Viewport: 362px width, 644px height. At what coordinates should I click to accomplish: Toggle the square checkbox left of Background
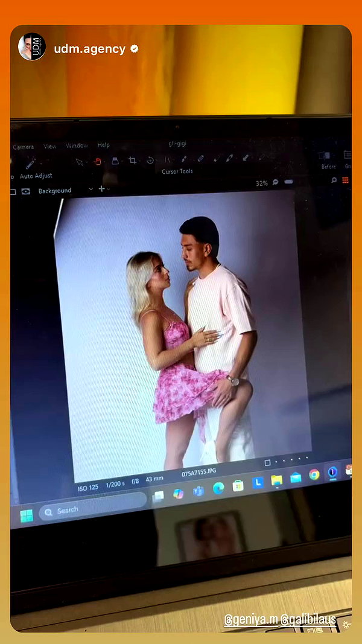13,192
